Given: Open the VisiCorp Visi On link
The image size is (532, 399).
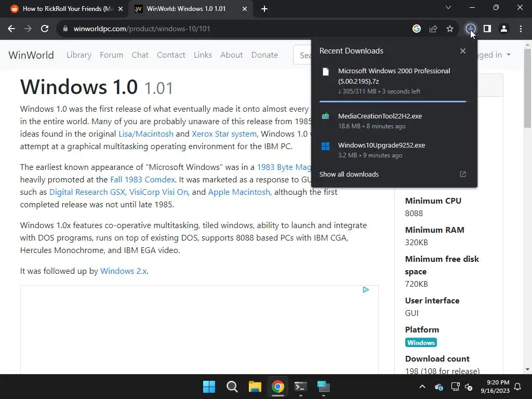Looking at the screenshot, I should (x=158, y=192).
